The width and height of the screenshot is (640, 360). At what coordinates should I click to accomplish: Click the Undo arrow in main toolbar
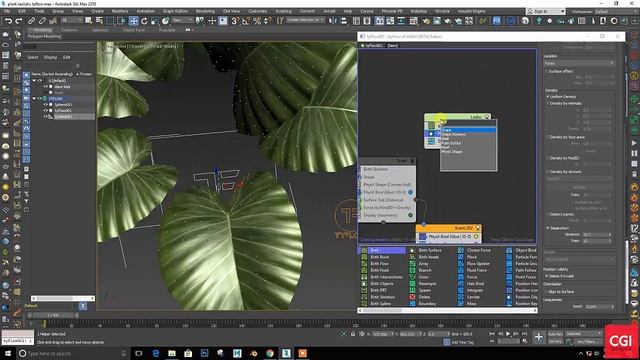(8, 21)
